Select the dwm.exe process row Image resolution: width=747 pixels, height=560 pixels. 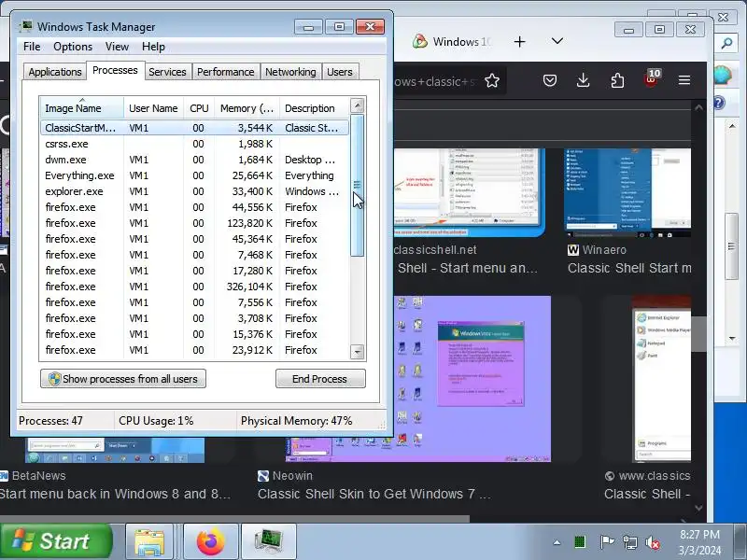194,160
